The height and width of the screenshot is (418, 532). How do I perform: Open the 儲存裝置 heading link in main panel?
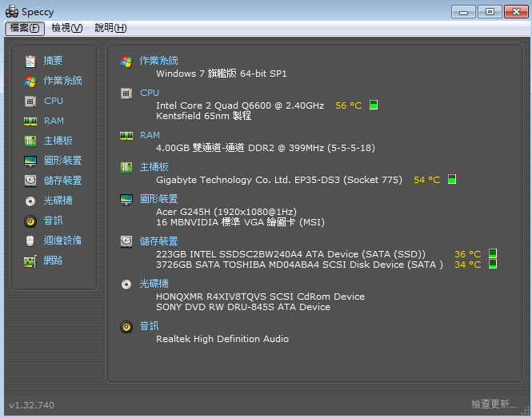tap(158, 241)
